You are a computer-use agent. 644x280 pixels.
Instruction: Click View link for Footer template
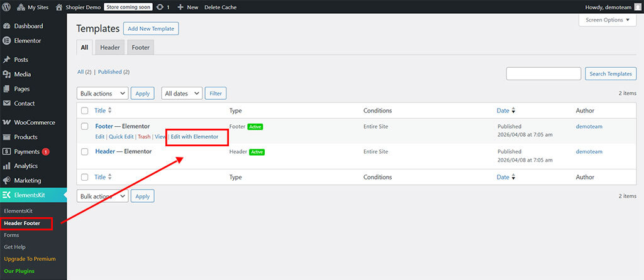coord(160,136)
